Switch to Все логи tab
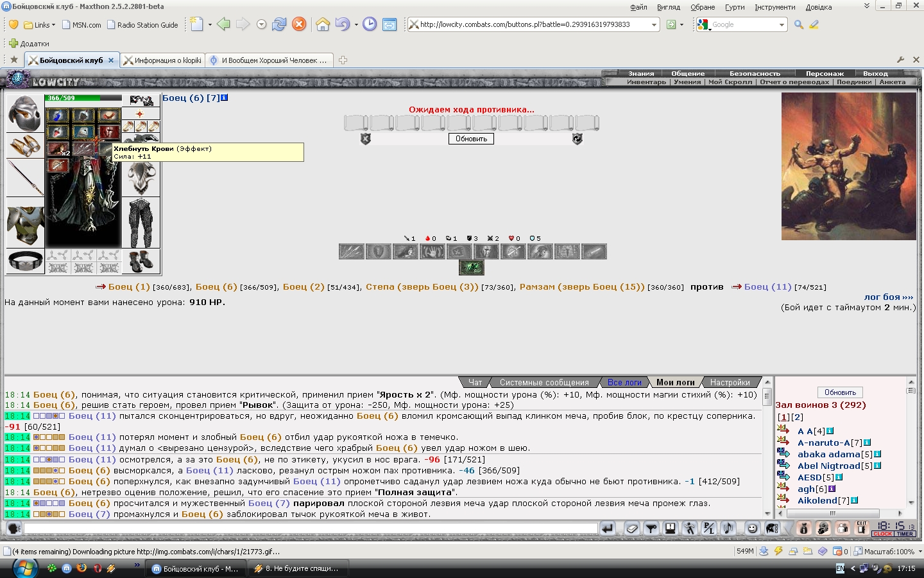The image size is (924, 578). coord(624,382)
